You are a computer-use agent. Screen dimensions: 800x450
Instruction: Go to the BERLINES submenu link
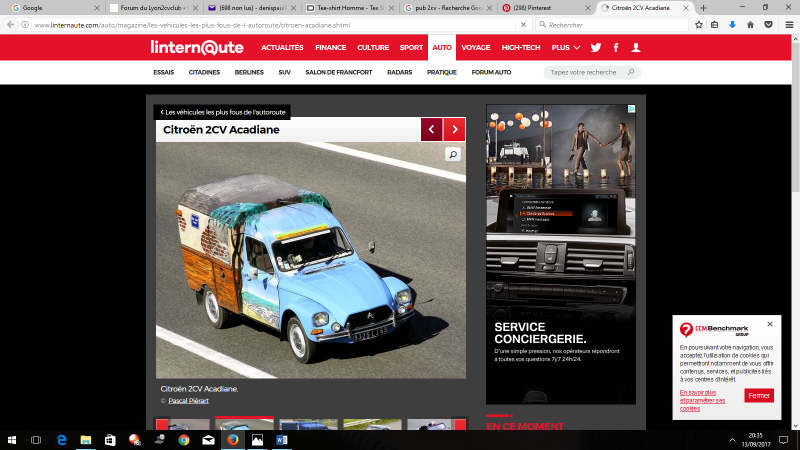249,72
